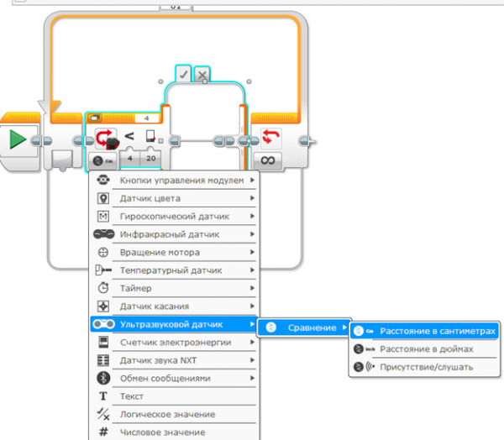Choose Логическое значение menu entry

tap(174, 414)
